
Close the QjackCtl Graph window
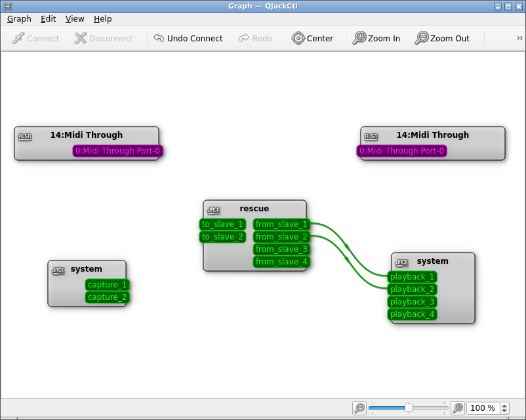point(519,7)
